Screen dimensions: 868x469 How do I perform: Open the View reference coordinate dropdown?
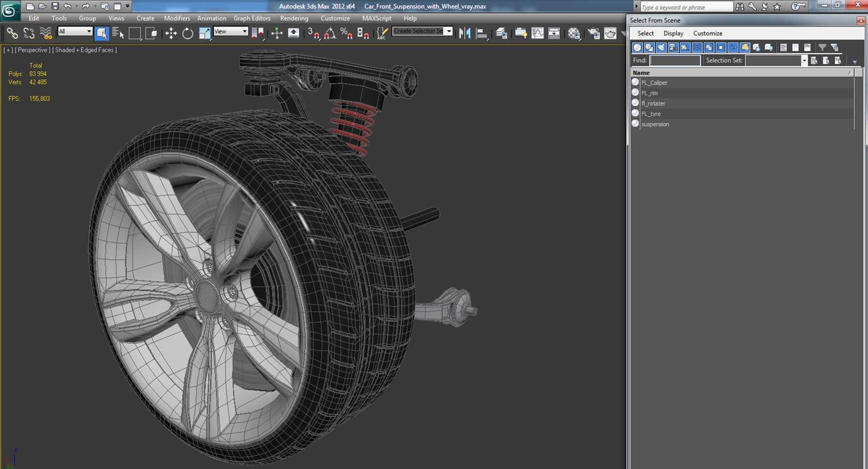point(231,31)
